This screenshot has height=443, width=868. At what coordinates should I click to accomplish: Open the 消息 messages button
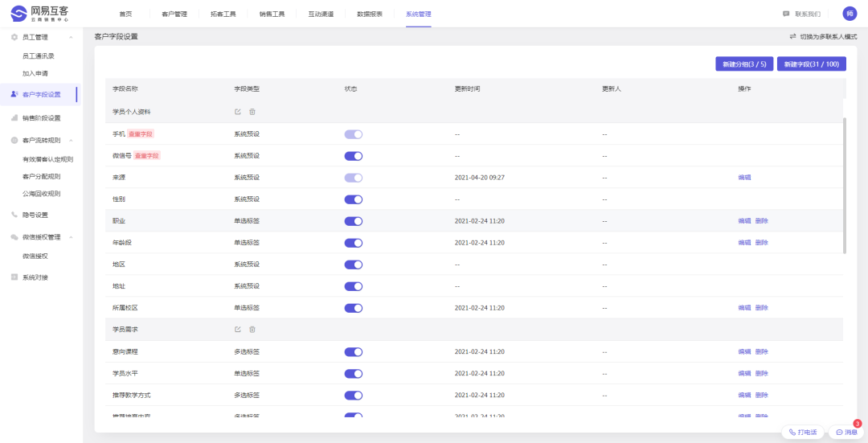(846, 432)
